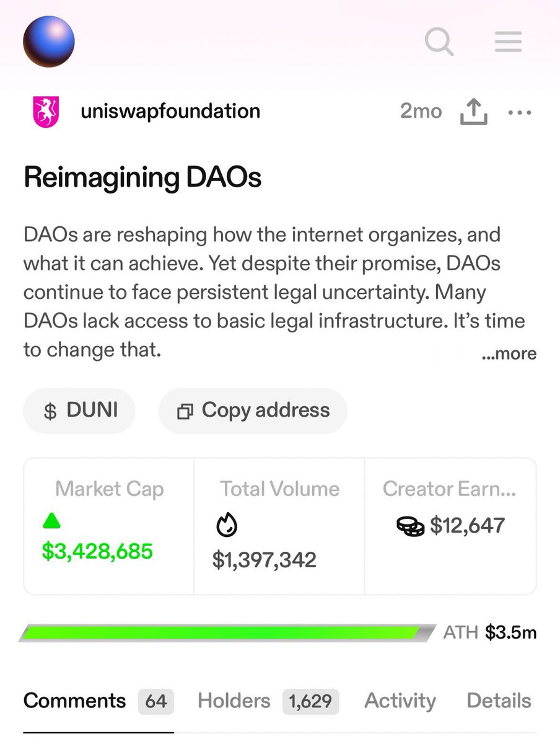The height and width of the screenshot is (744, 560).
Task: Open the hamburger menu icon
Action: (508, 43)
